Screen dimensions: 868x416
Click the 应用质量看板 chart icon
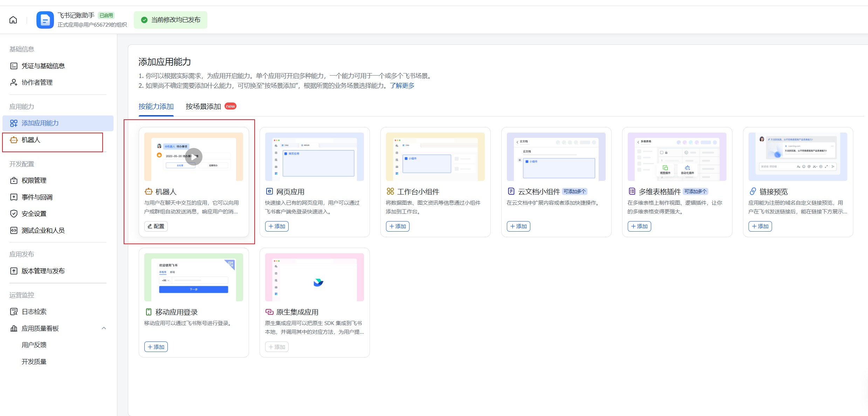(14, 328)
